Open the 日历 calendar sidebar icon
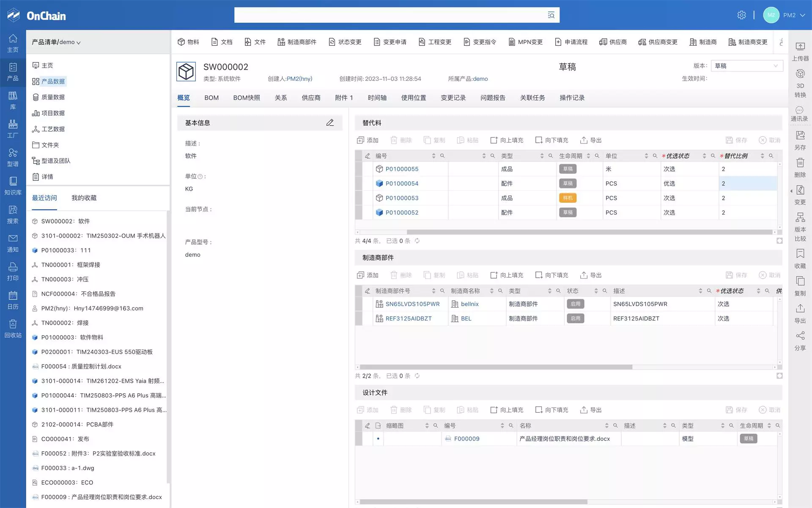812x508 pixels. coord(13,300)
